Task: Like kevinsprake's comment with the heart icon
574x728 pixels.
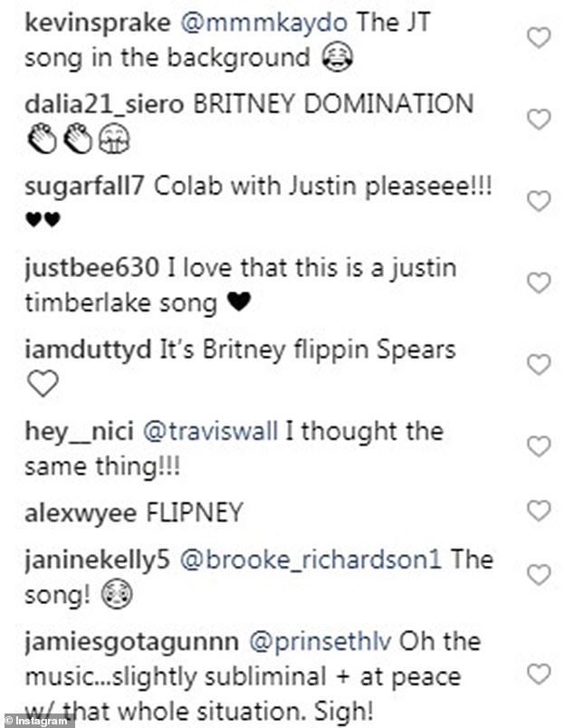Action: point(539,39)
